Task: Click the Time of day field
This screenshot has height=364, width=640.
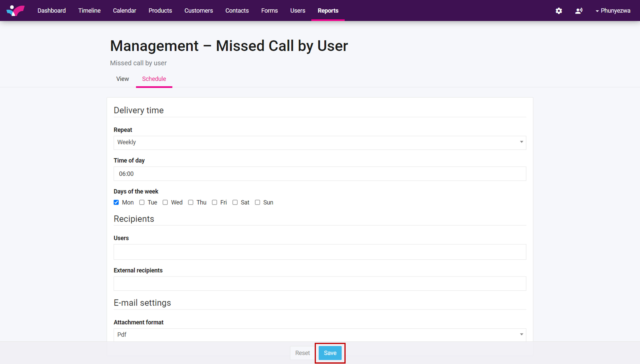Action: (320, 174)
